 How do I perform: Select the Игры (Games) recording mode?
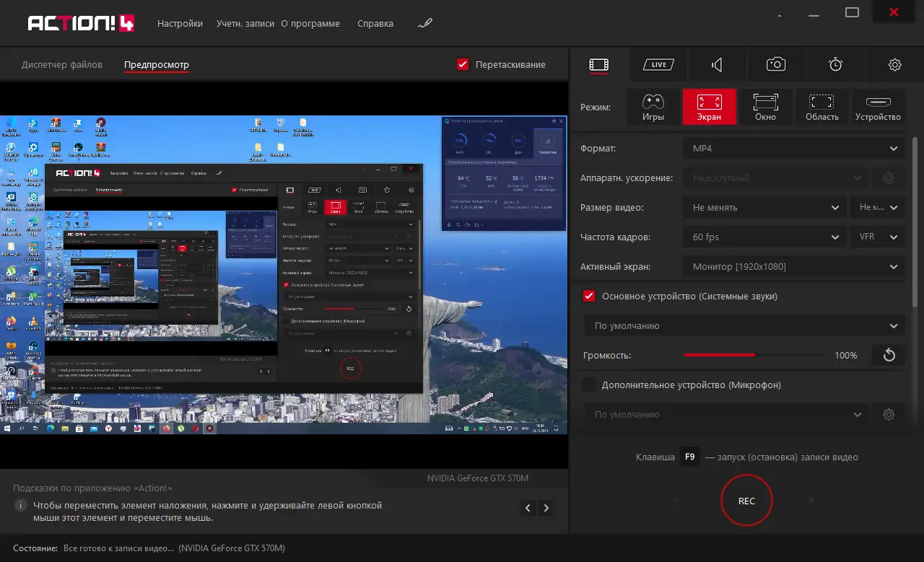[653, 107]
